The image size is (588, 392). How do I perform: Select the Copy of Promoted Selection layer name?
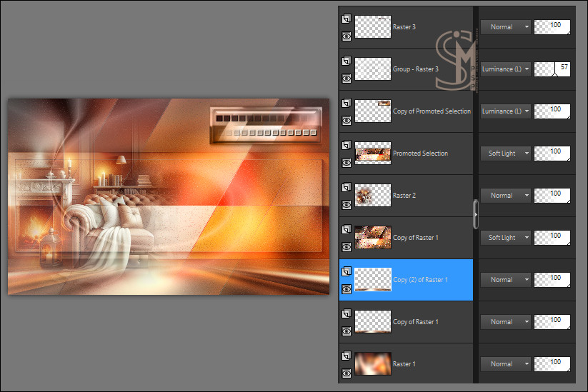432,111
